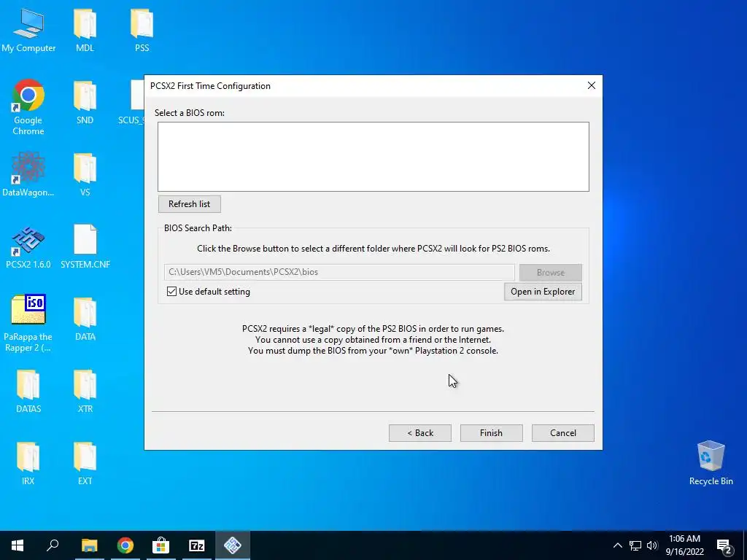Go back with the < Back button
This screenshot has width=747, height=560.
(x=419, y=433)
